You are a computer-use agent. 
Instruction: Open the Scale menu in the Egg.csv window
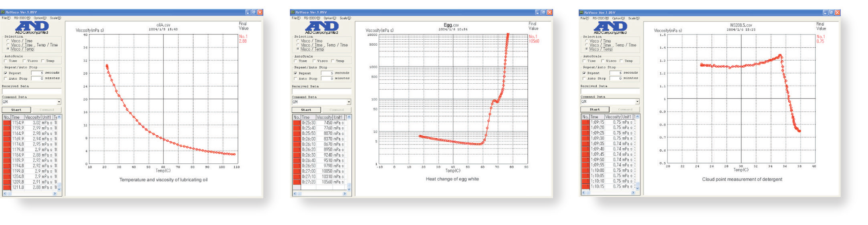[345, 18]
